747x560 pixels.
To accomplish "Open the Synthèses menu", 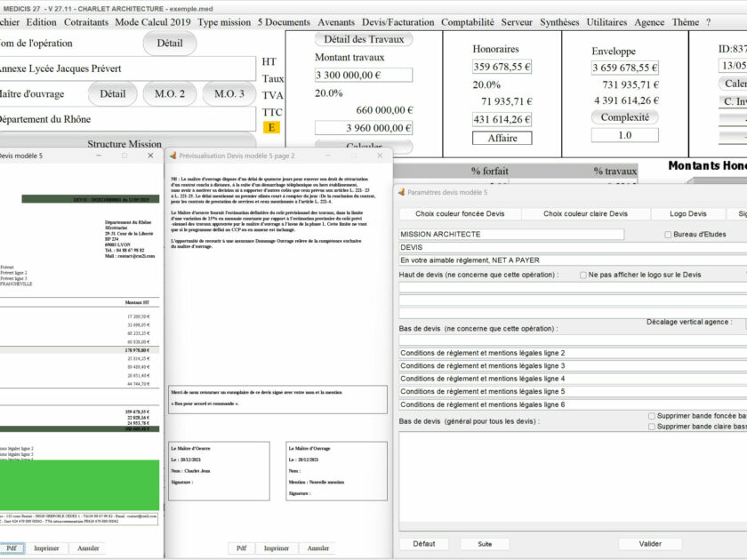I will tap(559, 22).
